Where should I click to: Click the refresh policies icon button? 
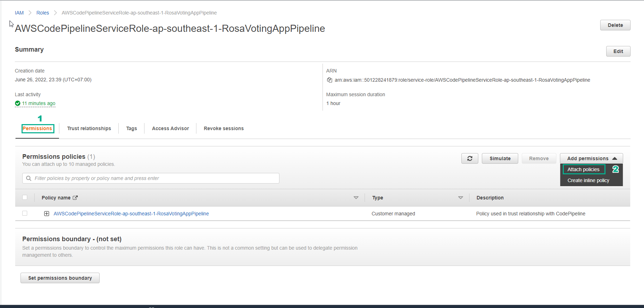pyautogui.click(x=469, y=158)
